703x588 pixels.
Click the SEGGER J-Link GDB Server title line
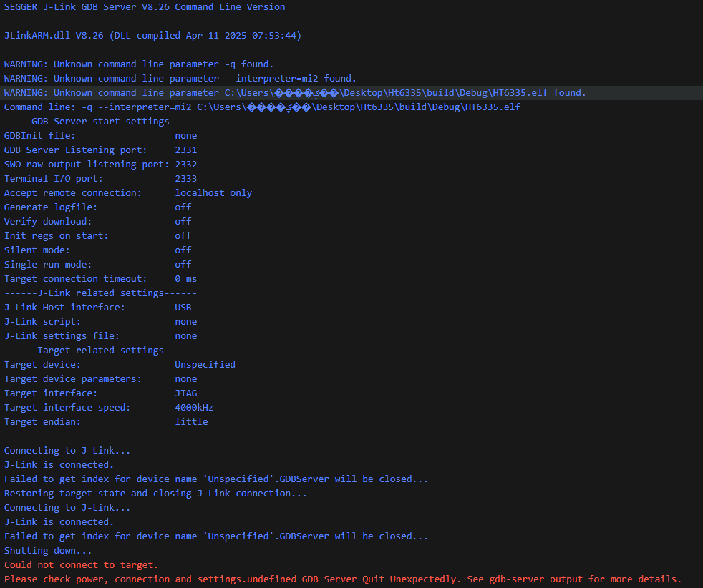(145, 7)
